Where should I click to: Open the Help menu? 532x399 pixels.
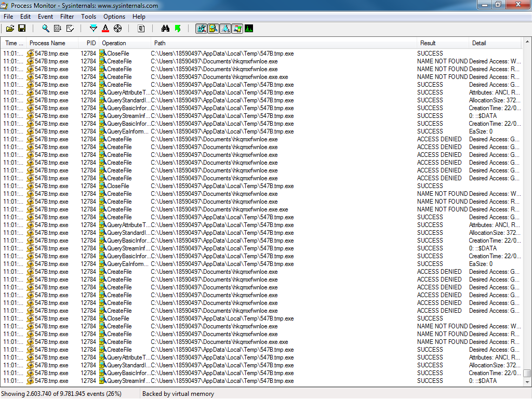pos(139,17)
